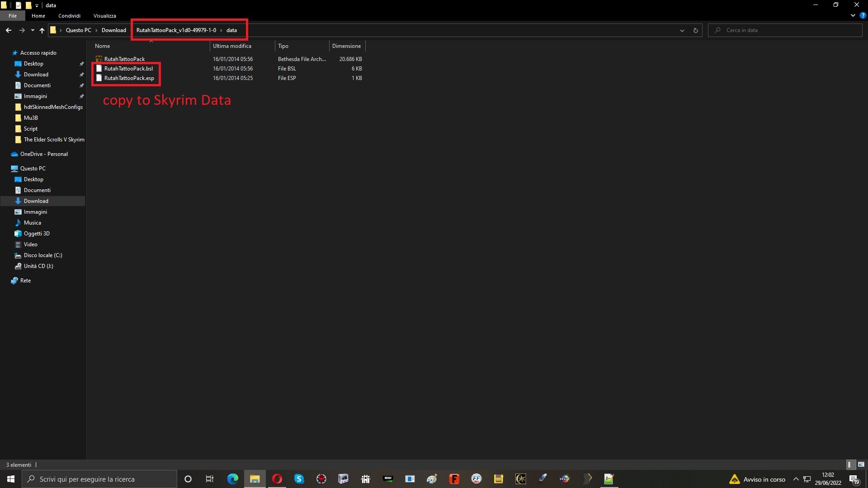Select the RutahTattooPack.esp file
Image resolution: width=868 pixels, height=488 pixels.
click(129, 78)
